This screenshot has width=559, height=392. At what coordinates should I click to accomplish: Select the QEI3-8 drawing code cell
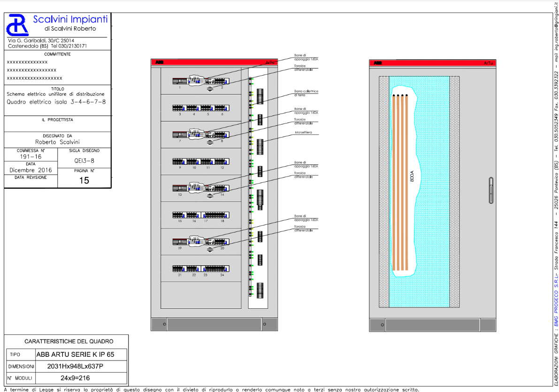84,160
